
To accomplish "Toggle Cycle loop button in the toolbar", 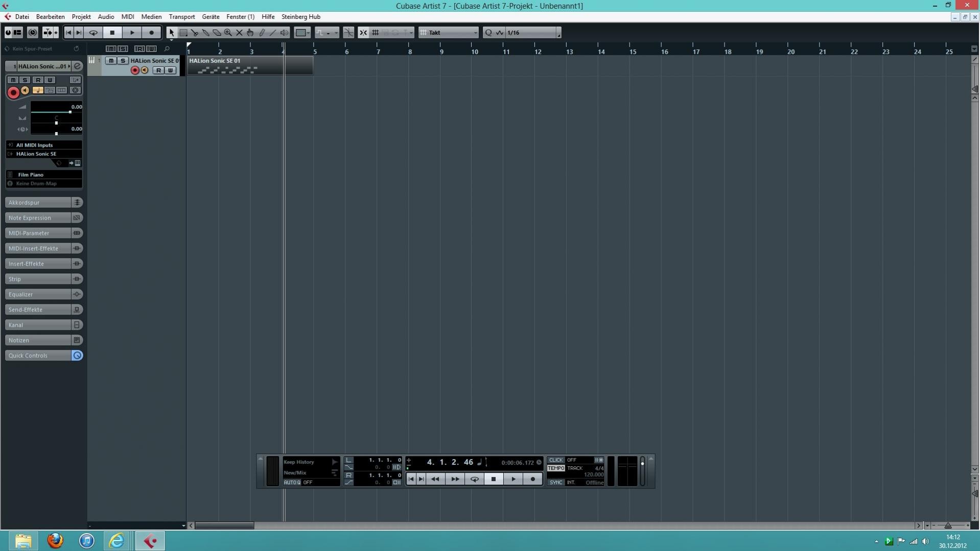I will 93,33.
